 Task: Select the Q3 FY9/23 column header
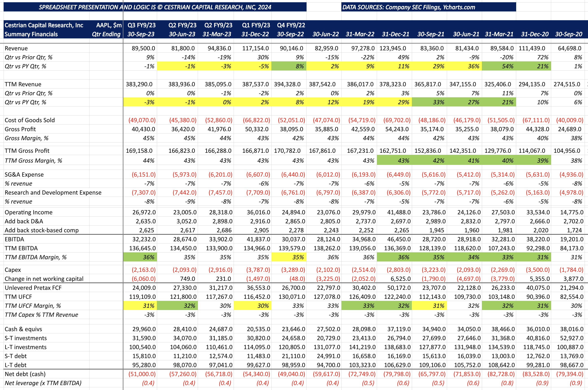tap(141, 25)
